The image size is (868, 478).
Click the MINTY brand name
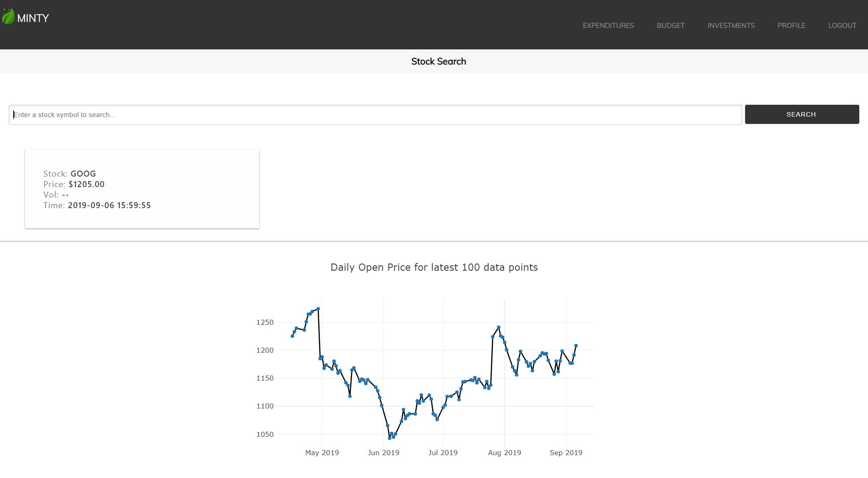pyautogui.click(x=33, y=18)
